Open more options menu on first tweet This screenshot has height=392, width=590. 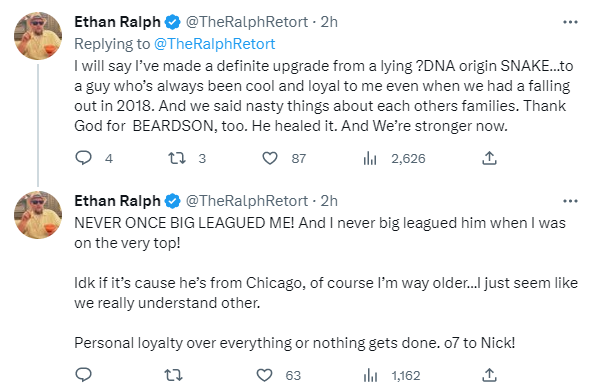pyautogui.click(x=570, y=22)
